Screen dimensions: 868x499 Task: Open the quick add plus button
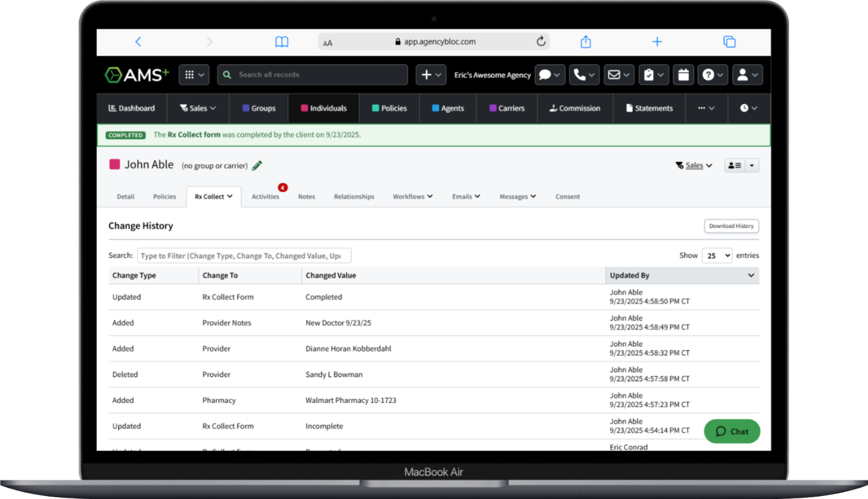(x=427, y=74)
